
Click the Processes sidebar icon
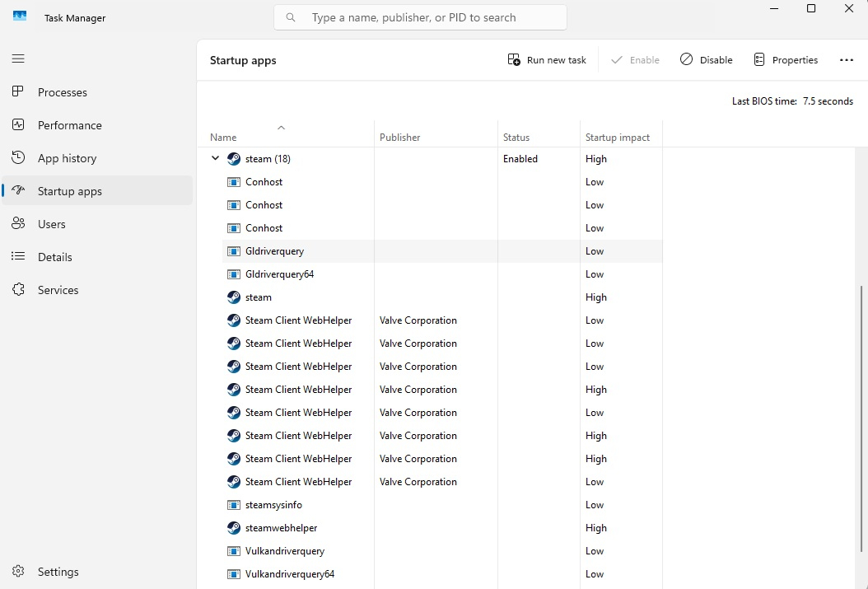(18, 91)
